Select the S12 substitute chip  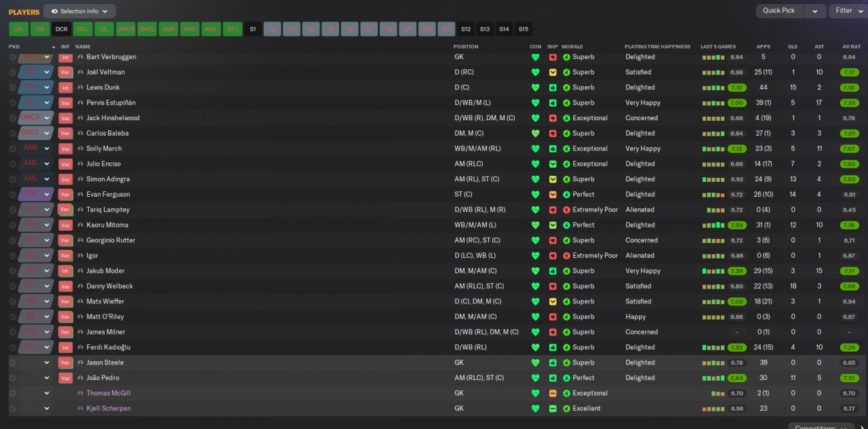tap(466, 29)
